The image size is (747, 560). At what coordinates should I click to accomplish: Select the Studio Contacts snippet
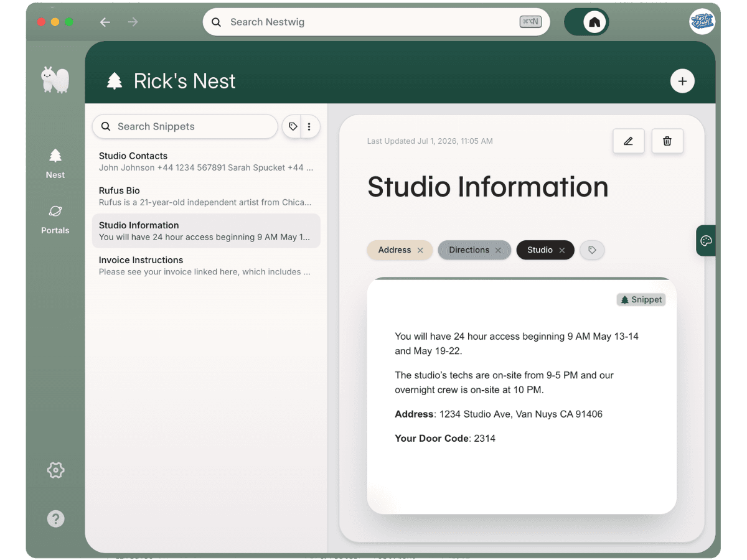[206, 162]
